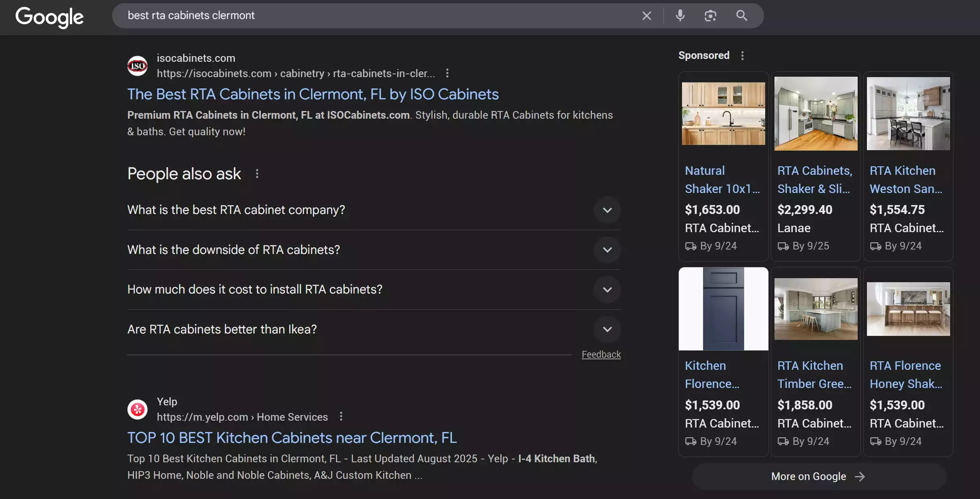Open the navy Kitchen Florence door product image
This screenshot has width=980, height=499.
click(723, 309)
